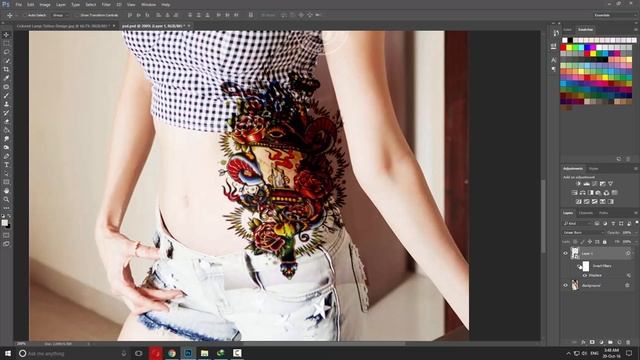Open the Layers panel flyout menu
This screenshot has height=360, width=640.
click(x=636, y=213)
